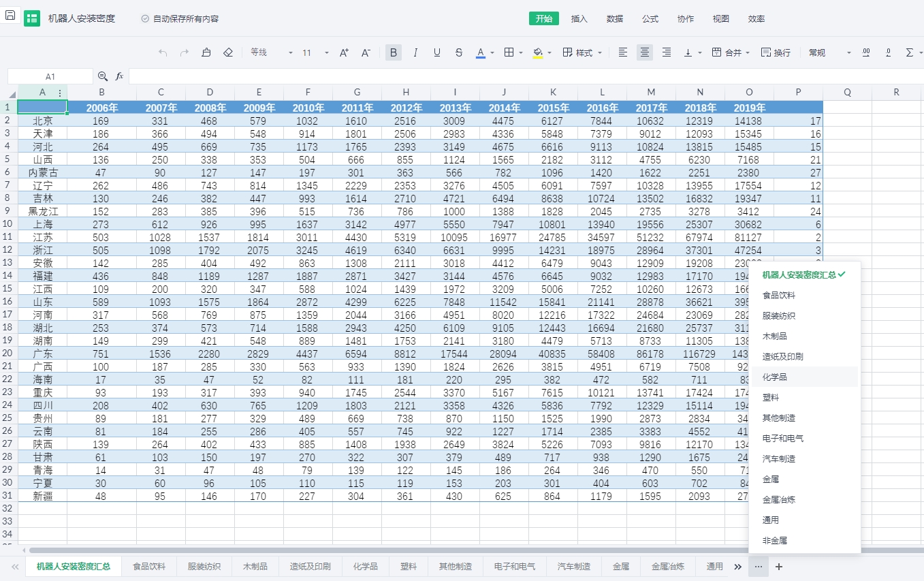The image size is (924, 581).
Task: Redo the last action
Action: click(x=185, y=52)
